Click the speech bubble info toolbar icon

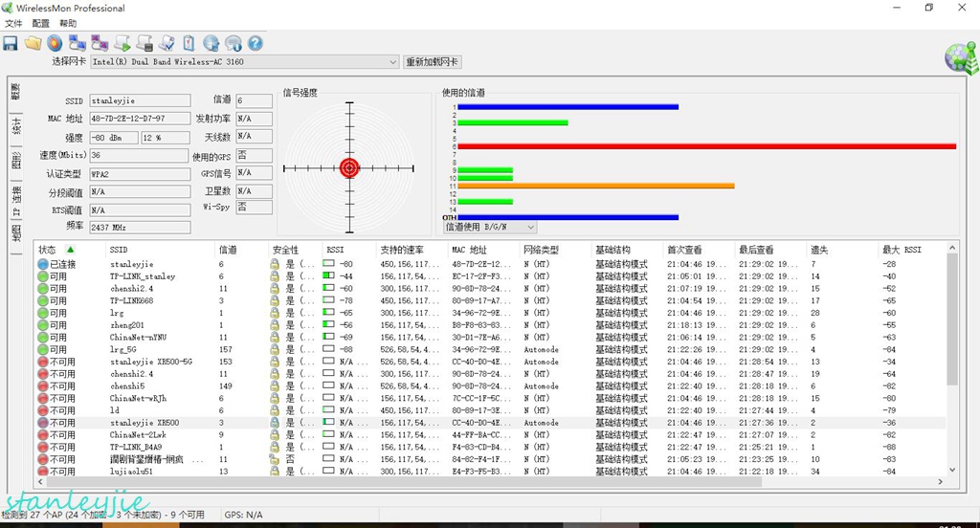tap(234, 43)
